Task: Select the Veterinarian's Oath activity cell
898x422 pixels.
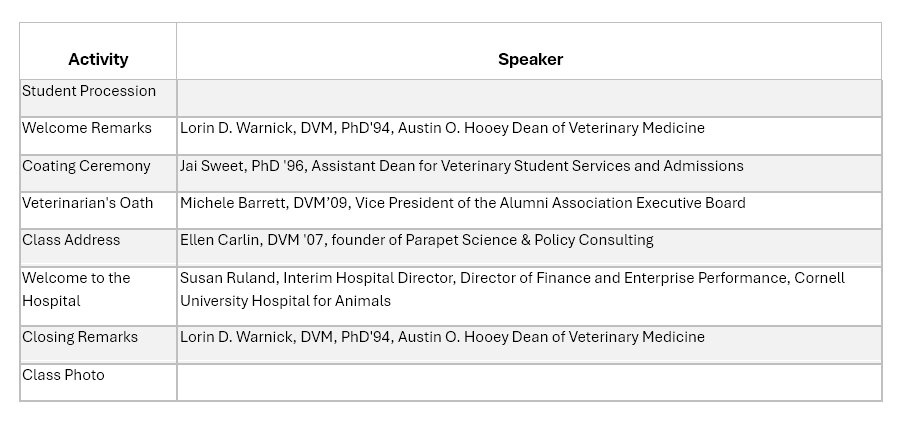Action: click(x=98, y=211)
